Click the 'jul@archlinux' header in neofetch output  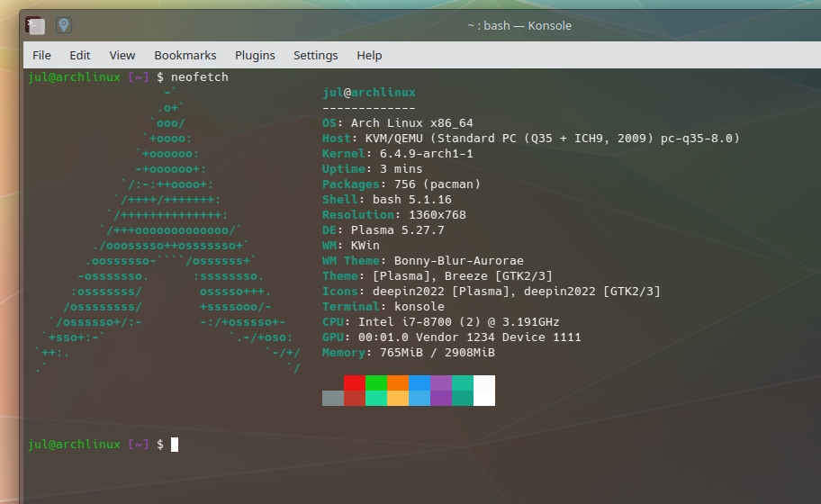point(369,93)
